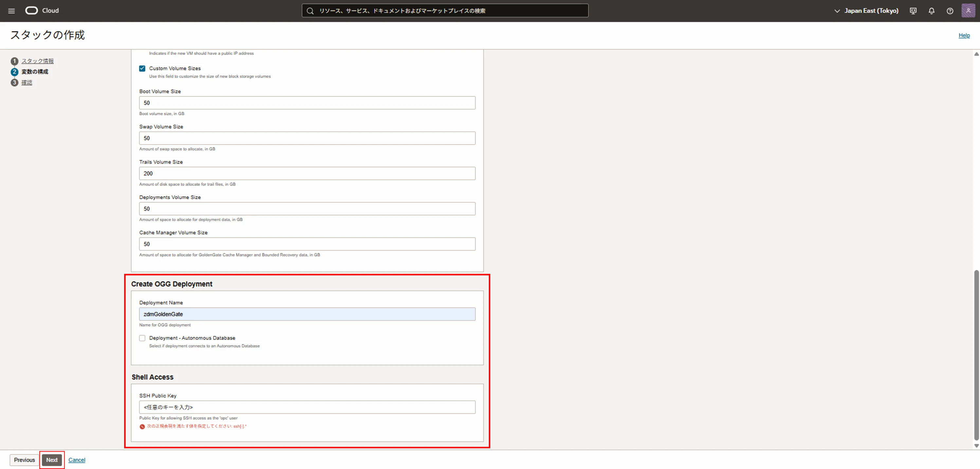Click the search magnifier icon
This screenshot has width=980, height=469.
click(x=310, y=11)
